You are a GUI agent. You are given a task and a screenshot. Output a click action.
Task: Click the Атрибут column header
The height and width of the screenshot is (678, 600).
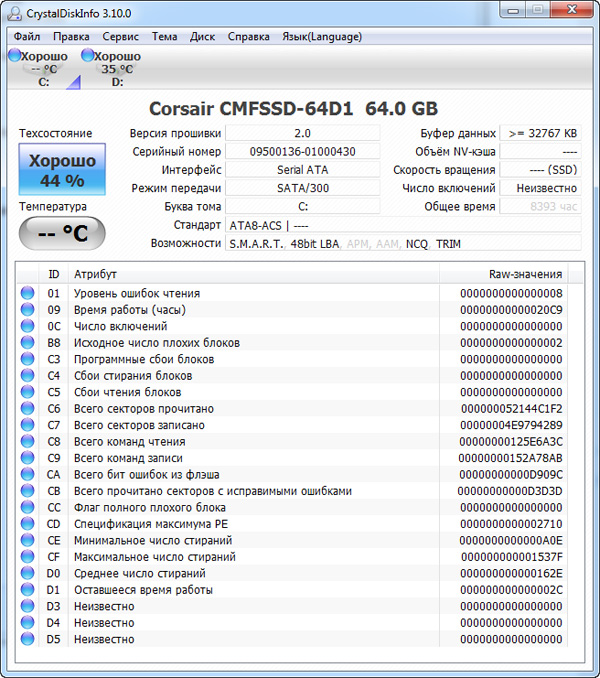(95, 274)
